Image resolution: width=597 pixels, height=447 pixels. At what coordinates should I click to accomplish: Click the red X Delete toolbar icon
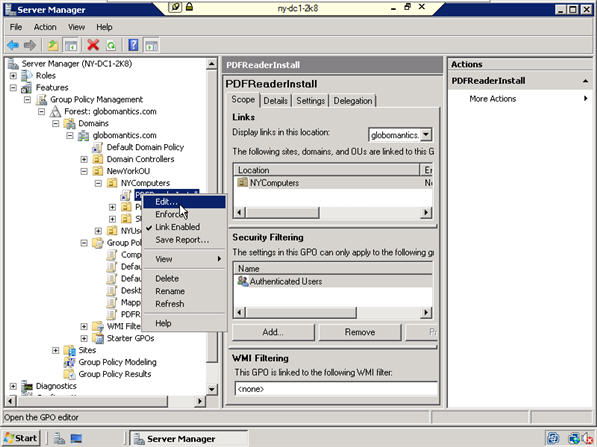tap(93, 45)
